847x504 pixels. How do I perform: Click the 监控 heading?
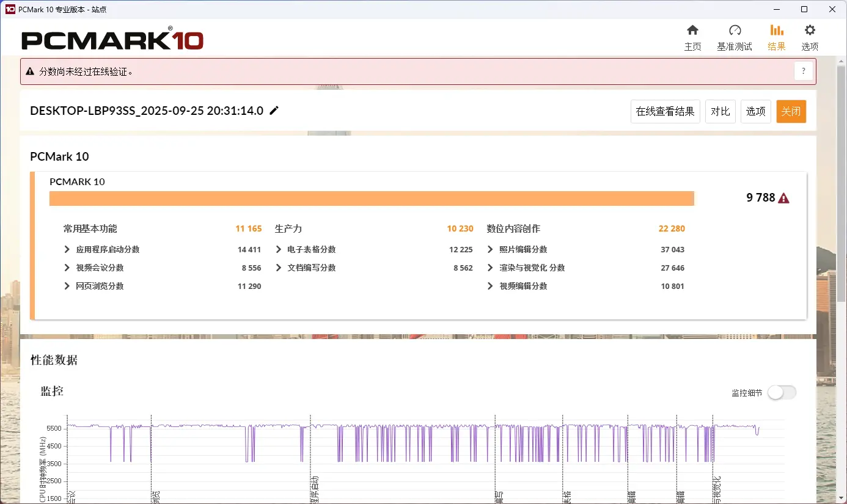[52, 391]
